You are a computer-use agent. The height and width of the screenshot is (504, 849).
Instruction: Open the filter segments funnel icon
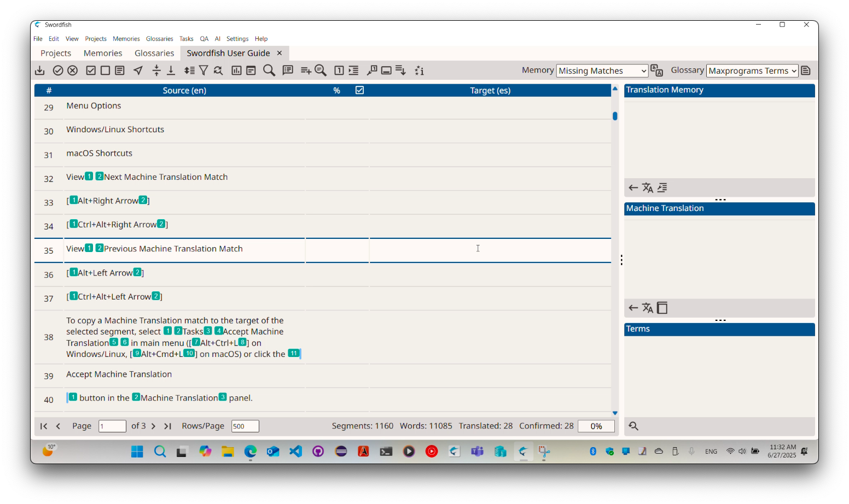click(x=203, y=71)
